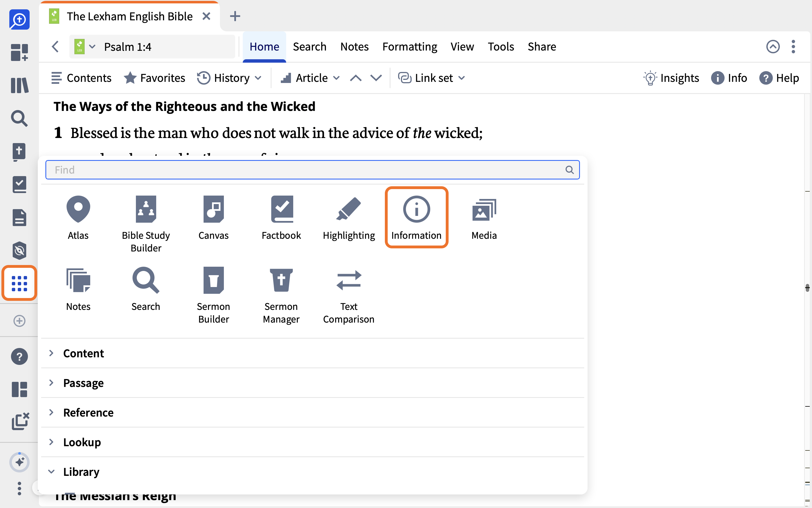Collapse the ribbon with circled up arrow
Viewport: 812px width, 508px height.
pos(773,47)
